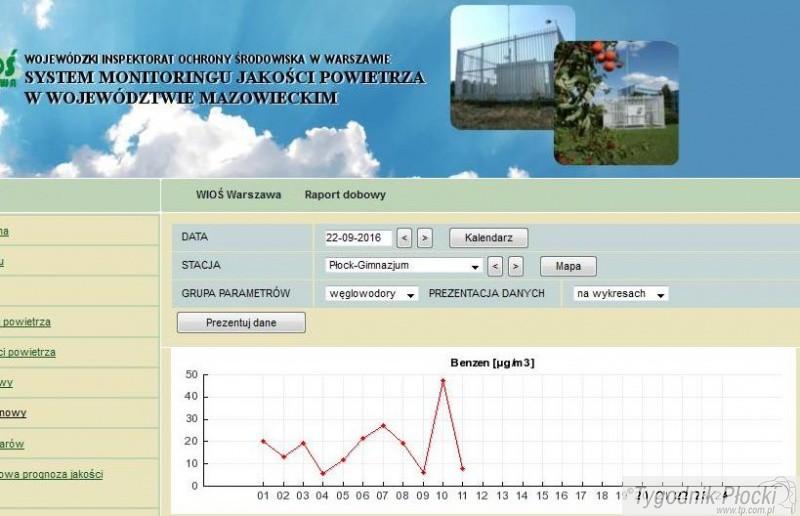The image size is (800, 516).
Task: Open the węglowodory parameter group dropdown
Action: click(371, 294)
